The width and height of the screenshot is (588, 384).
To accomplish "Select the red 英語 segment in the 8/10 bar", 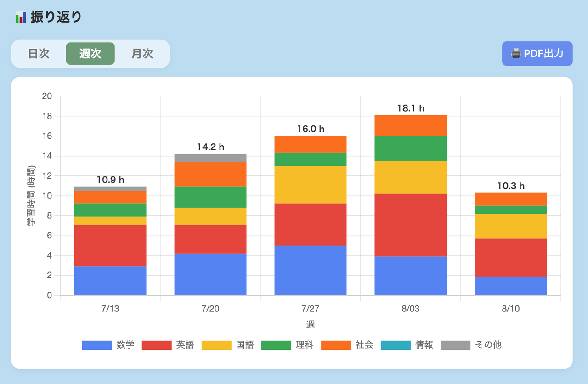I will point(511,257).
